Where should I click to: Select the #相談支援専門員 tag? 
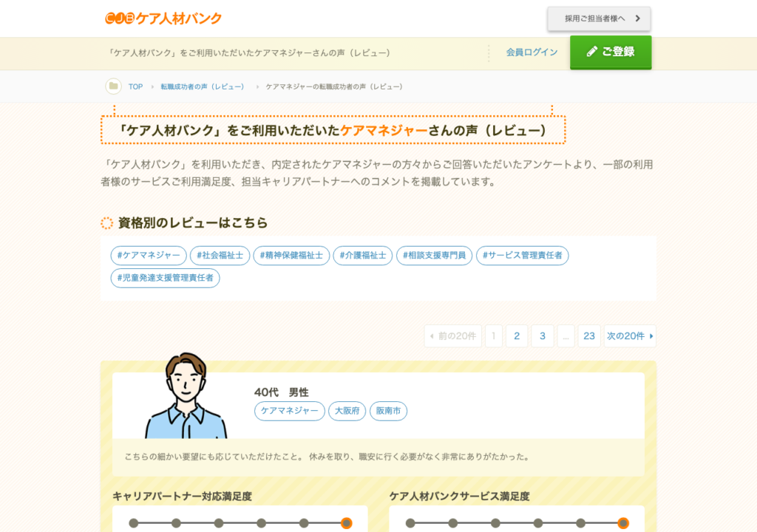(435, 256)
